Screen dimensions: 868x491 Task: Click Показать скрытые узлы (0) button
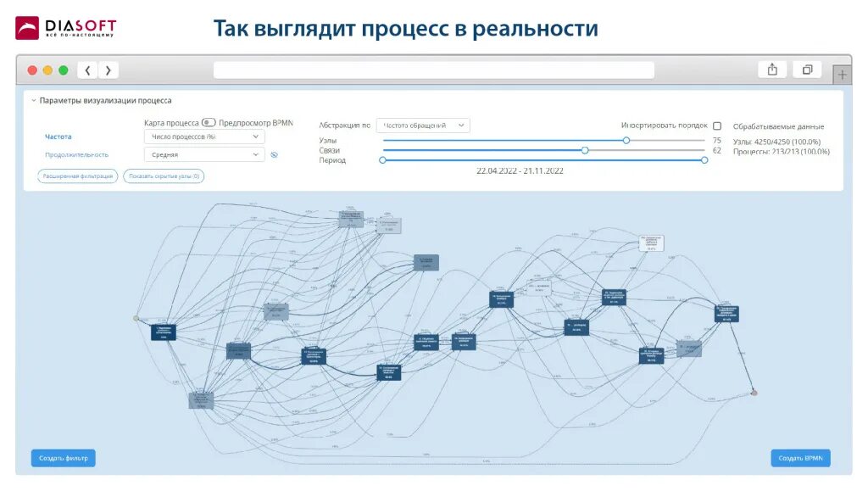tap(164, 176)
